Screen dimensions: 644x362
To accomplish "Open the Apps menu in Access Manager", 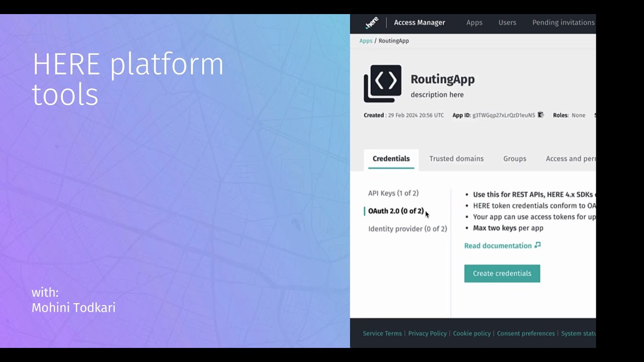I will (474, 23).
